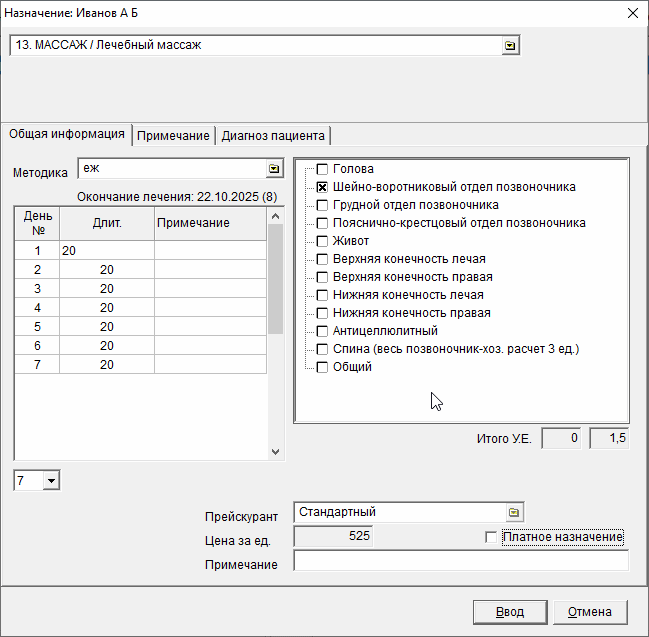Select the Общая информация tab
Image resolution: width=649 pixels, height=637 pixels.
point(67,135)
